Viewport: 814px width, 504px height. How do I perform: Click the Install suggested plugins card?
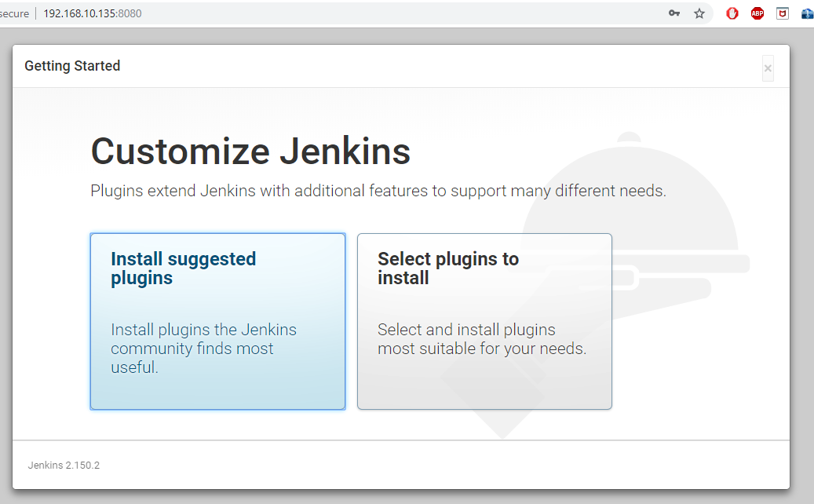click(217, 321)
